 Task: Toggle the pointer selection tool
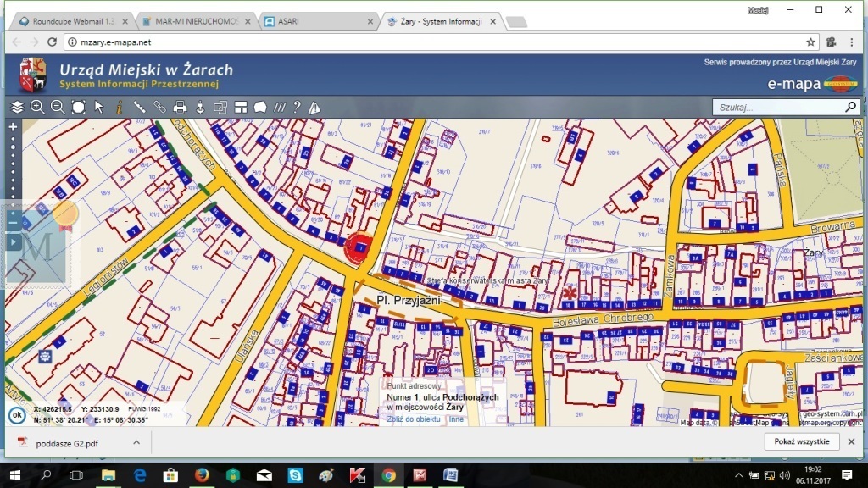point(99,108)
